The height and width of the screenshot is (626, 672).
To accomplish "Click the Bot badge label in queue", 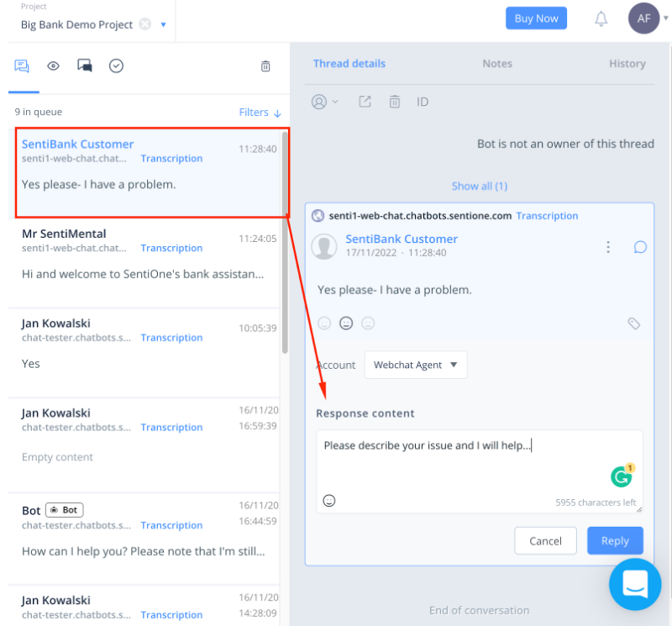I will [65, 510].
